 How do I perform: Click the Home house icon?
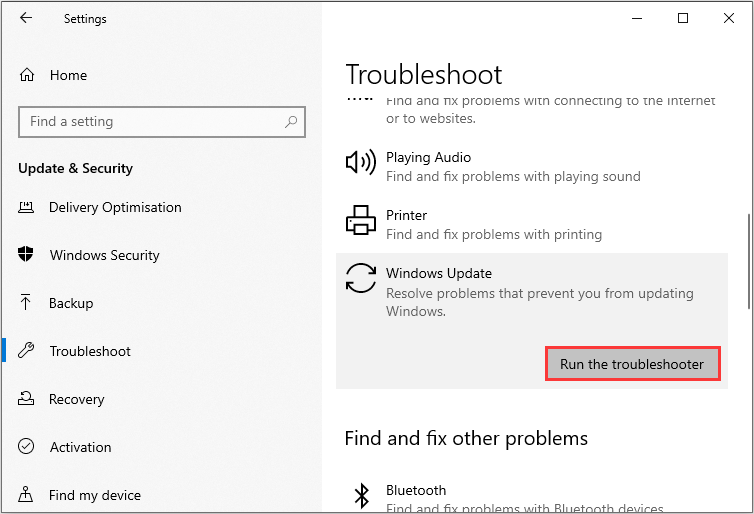27,75
